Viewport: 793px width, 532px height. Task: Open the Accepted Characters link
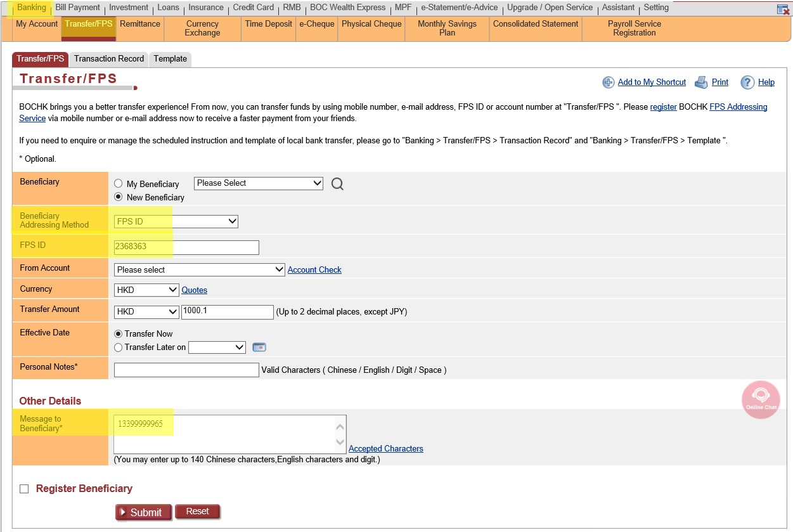click(386, 449)
